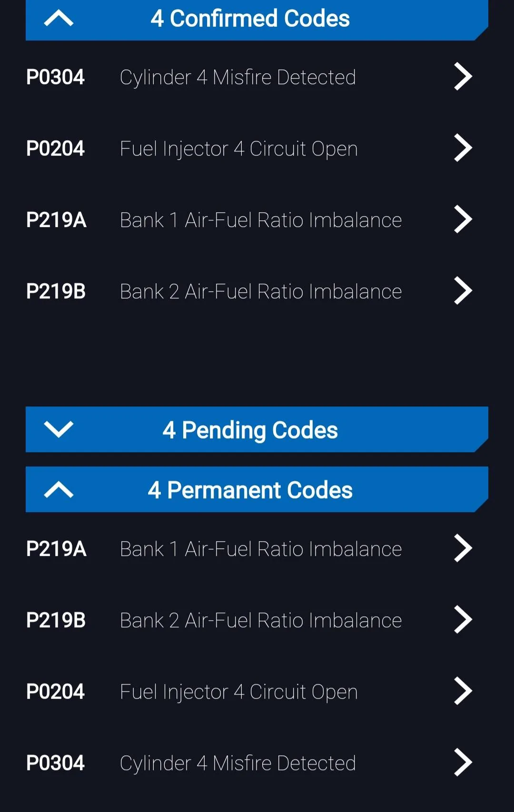Tap the 4 Confirmed Codes header title
This screenshot has height=812, width=514.
pyautogui.click(x=250, y=19)
